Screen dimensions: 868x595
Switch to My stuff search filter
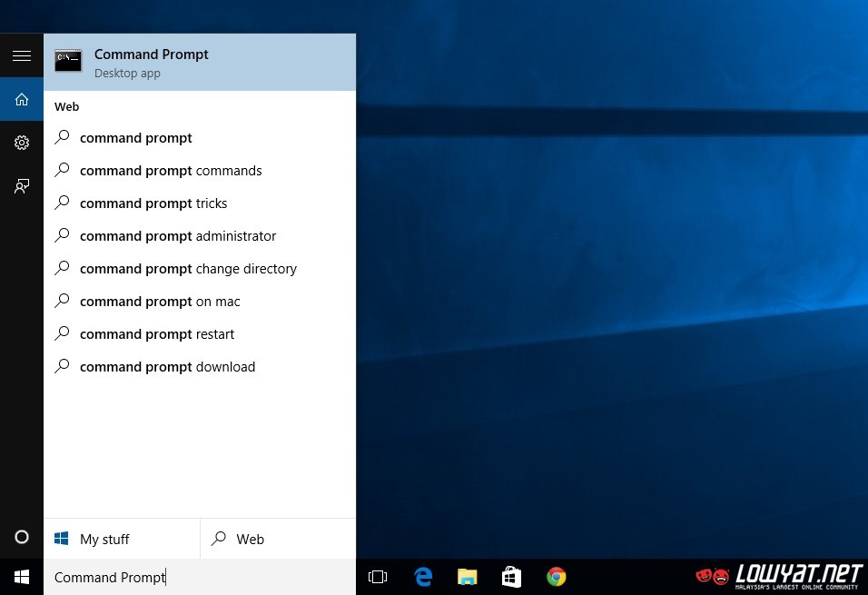coord(122,539)
